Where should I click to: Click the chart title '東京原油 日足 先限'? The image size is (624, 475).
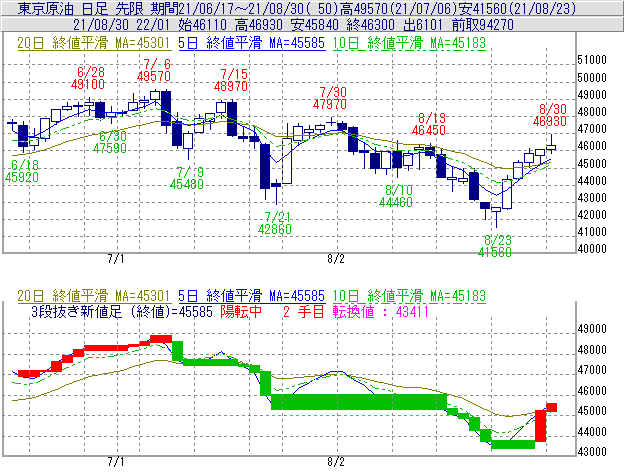80,8
